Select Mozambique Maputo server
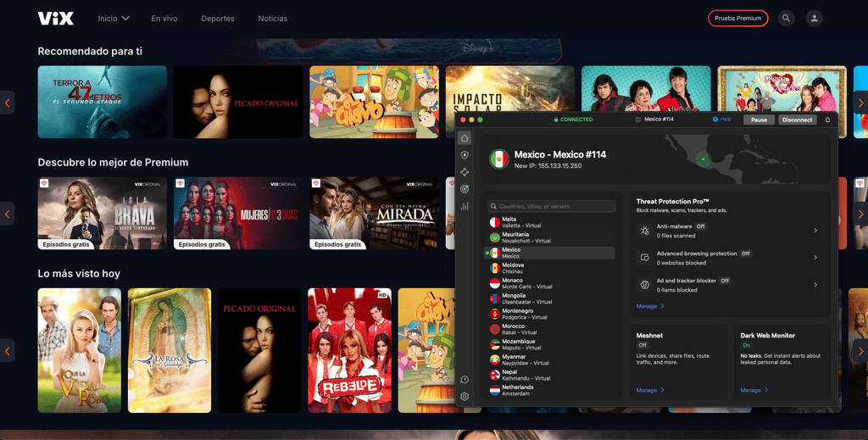868x440 pixels. pos(551,345)
